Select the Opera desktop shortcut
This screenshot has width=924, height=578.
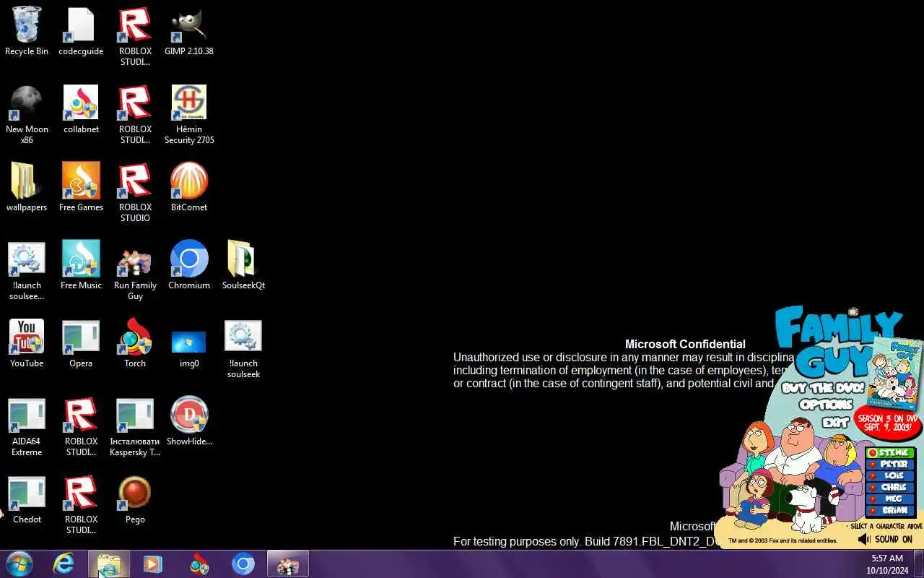81,344
